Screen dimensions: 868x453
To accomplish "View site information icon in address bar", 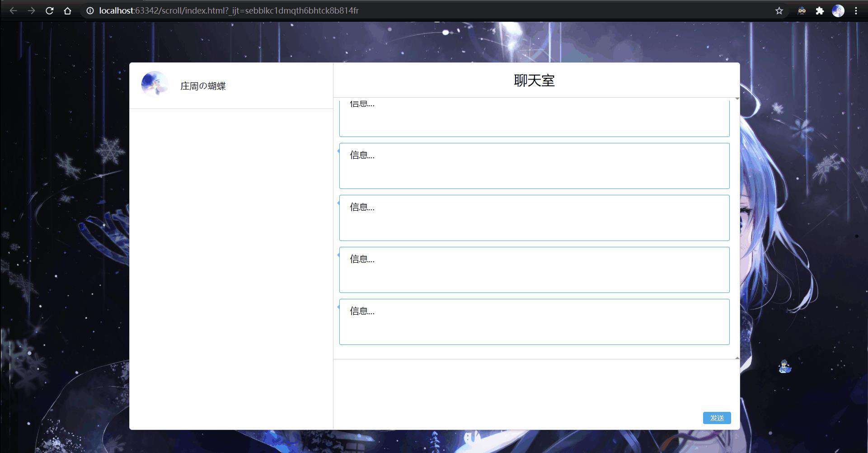I will tap(90, 11).
